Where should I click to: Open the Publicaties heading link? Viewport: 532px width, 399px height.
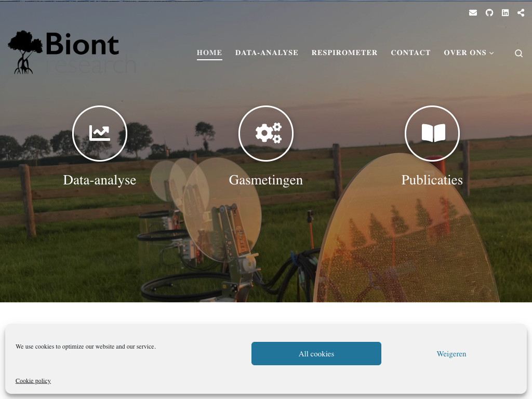[x=432, y=180]
